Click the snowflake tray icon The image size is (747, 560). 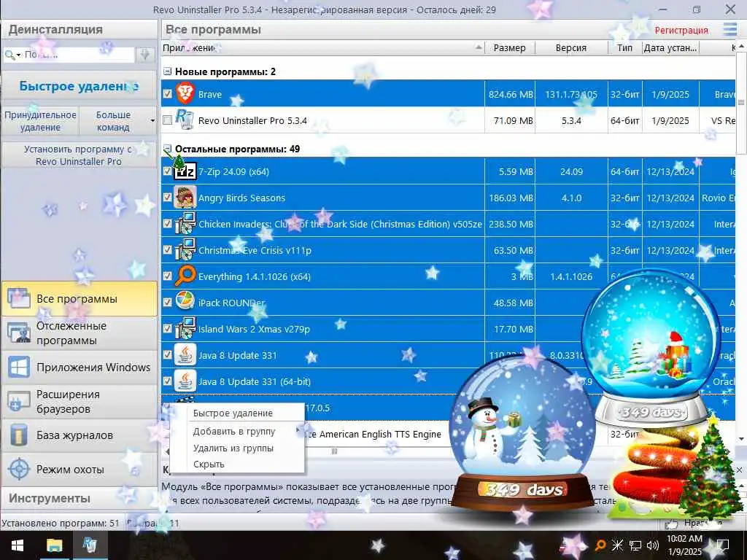point(617,545)
